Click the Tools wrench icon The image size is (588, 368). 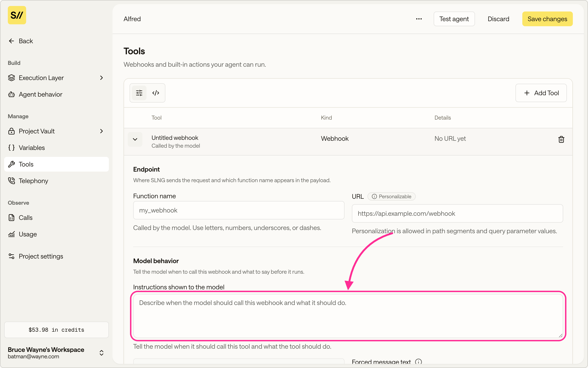click(x=11, y=164)
